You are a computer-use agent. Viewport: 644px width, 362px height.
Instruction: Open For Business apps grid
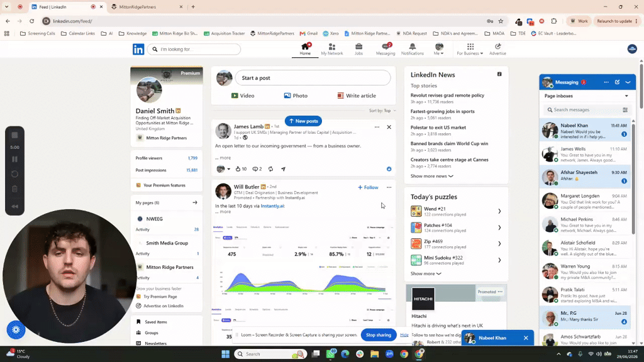click(x=470, y=49)
